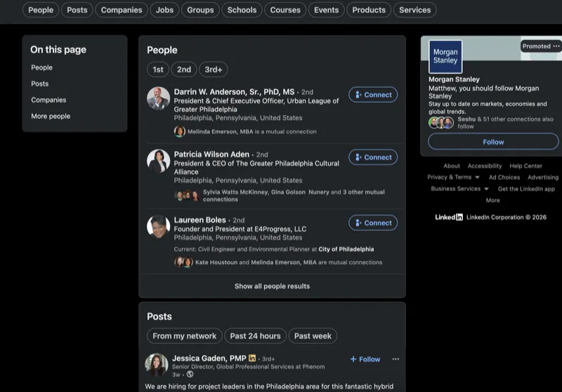Open the Ad Choices footer link
Image resolution: width=562 pixels, height=392 pixels.
tap(504, 177)
